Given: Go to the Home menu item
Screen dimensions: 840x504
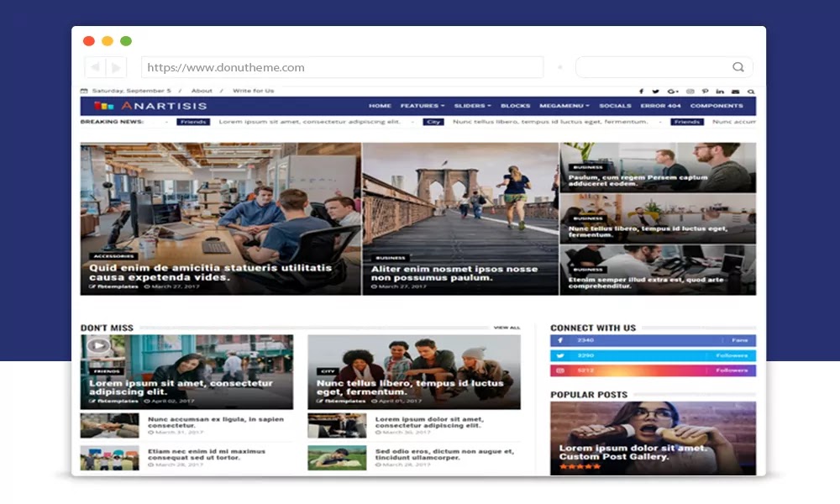Looking at the screenshot, I should click(380, 106).
